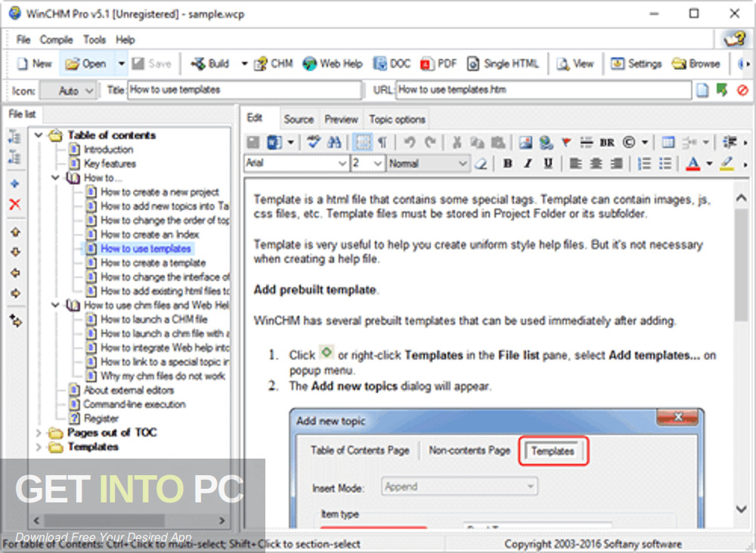
Task: Click the yellow highlight color button
Action: (727, 164)
